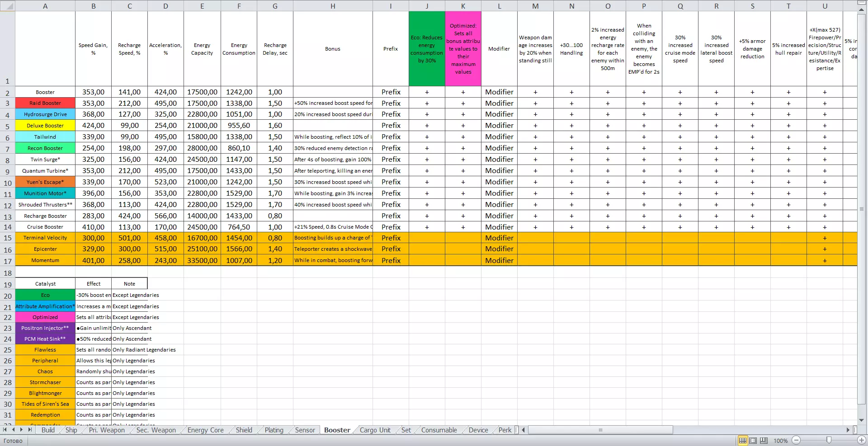Select all cells with the corner button

(7, 6)
